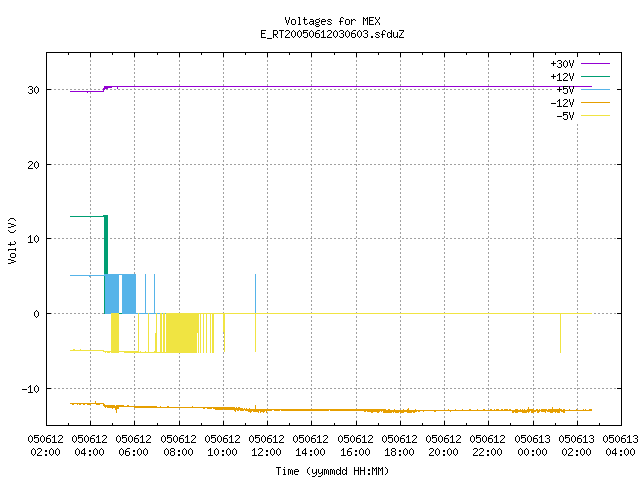Select the X-axis label 050612 02:00
The image size is (640, 480).
(x=45, y=446)
